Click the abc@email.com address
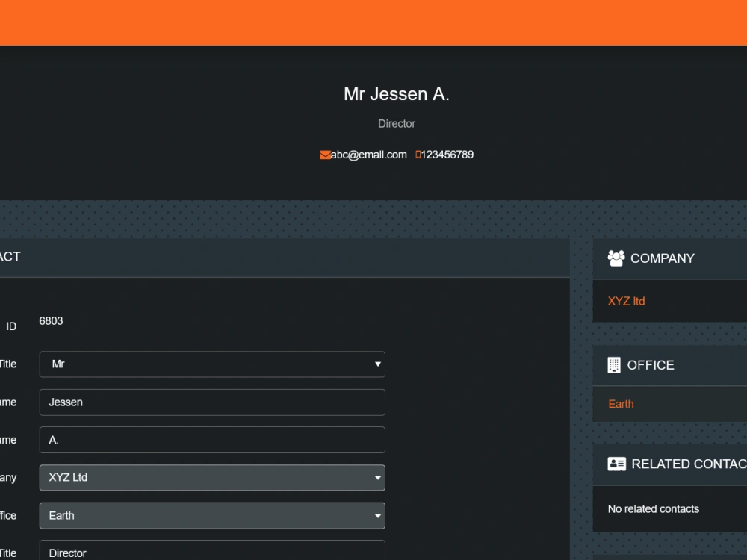Screen dimensions: 747x560 [x=369, y=155]
